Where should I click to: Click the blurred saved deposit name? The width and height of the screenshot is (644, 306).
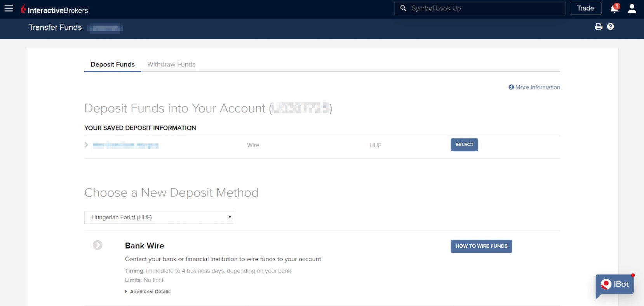125,145
